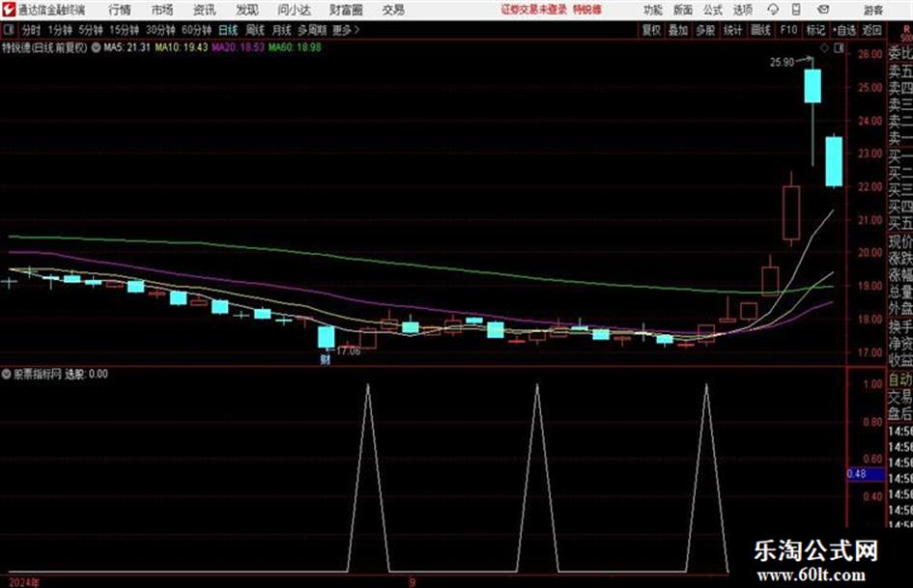Click the diamond icon at chart top-right

click(x=824, y=48)
